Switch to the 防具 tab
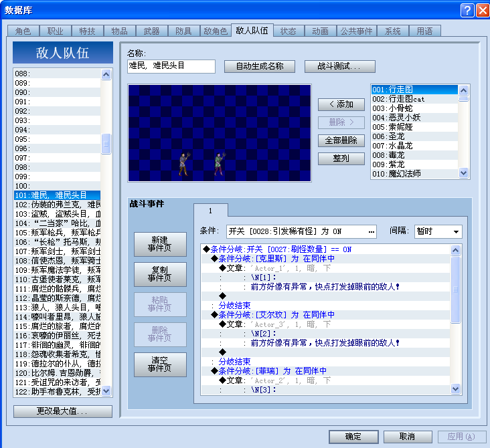 point(183,31)
